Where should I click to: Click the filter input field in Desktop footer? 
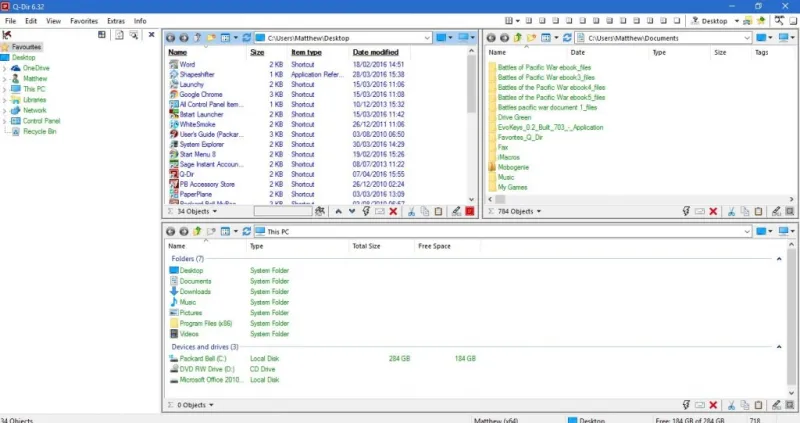point(282,211)
